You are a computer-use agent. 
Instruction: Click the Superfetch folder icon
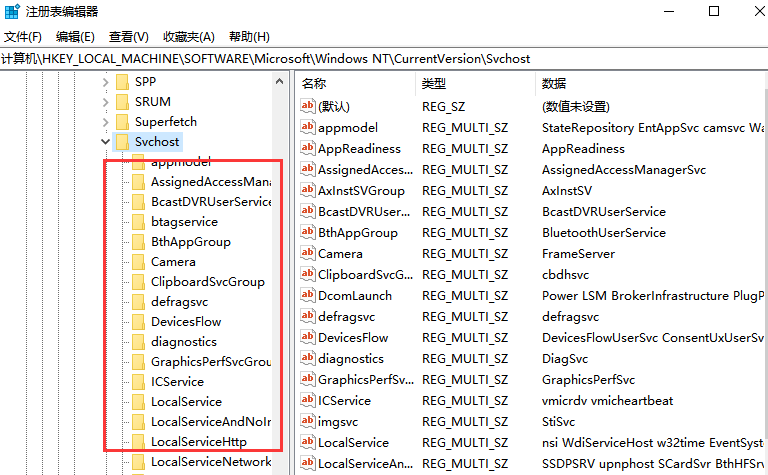122,122
